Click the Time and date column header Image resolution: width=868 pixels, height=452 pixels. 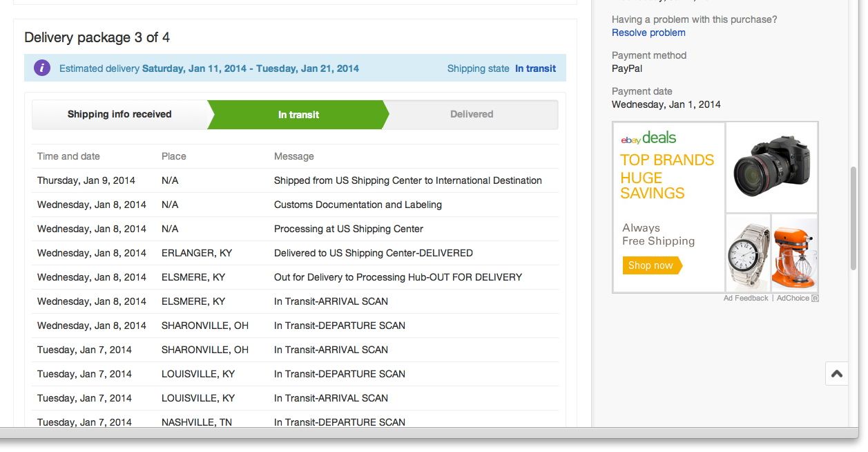pyautogui.click(x=68, y=156)
